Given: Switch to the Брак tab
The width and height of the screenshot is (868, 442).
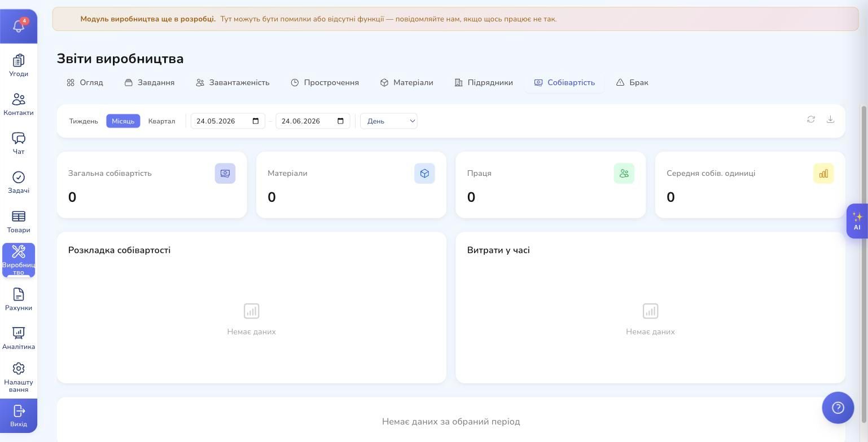Looking at the screenshot, I should point(632,82).
